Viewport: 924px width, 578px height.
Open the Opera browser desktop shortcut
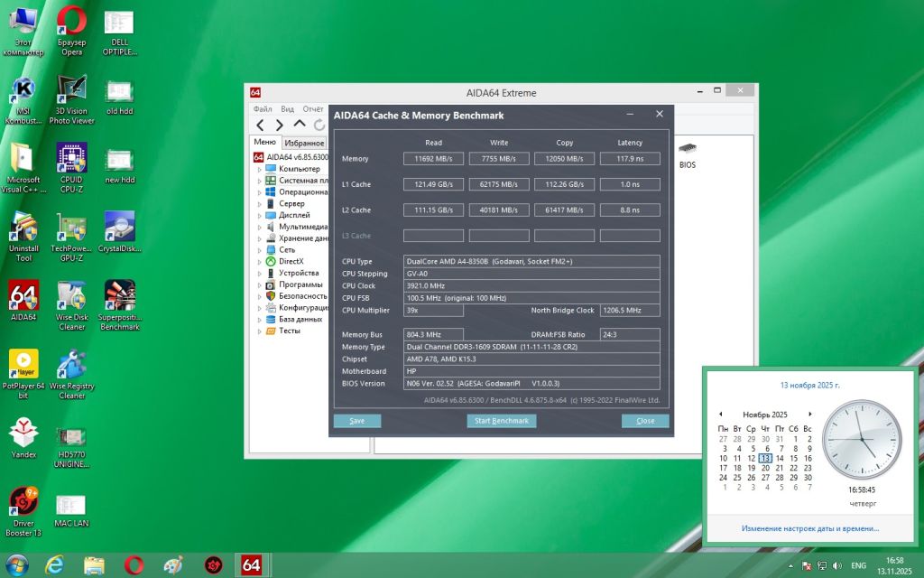tap(71, 31)
